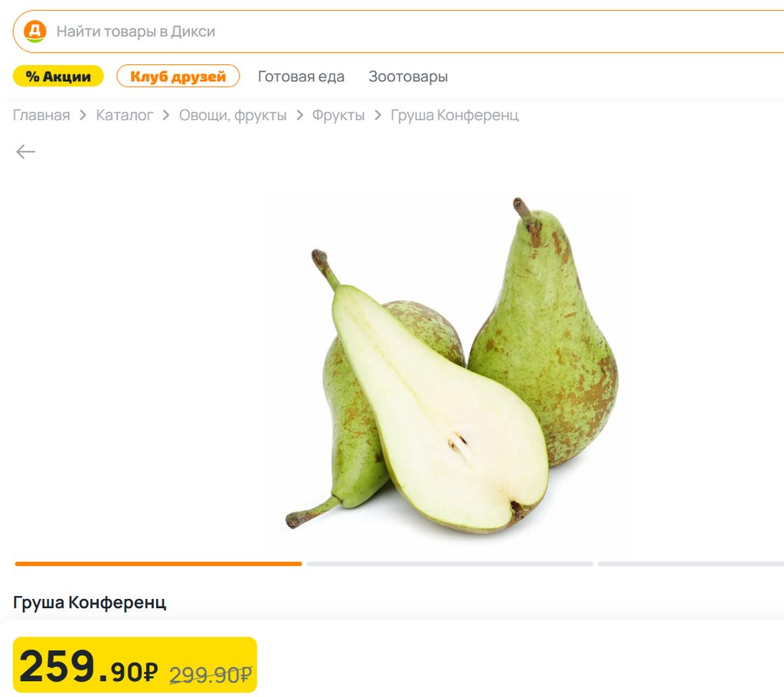
Task: Open the Клуб друзей section
Action: pyautogui.click(x=178, y=77)
